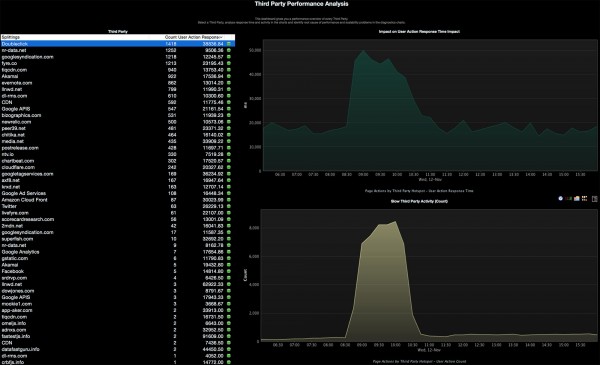The height and width of the screenshot is (365, 600).
Task: Click the Slow Third Party Activity (Count) chart
Action: point(429,275)
